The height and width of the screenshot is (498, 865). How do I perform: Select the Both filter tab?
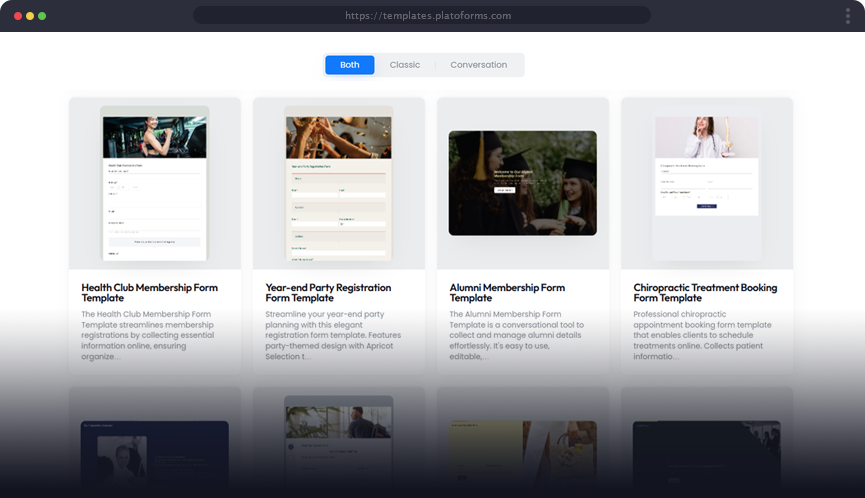tap(349, 65)
